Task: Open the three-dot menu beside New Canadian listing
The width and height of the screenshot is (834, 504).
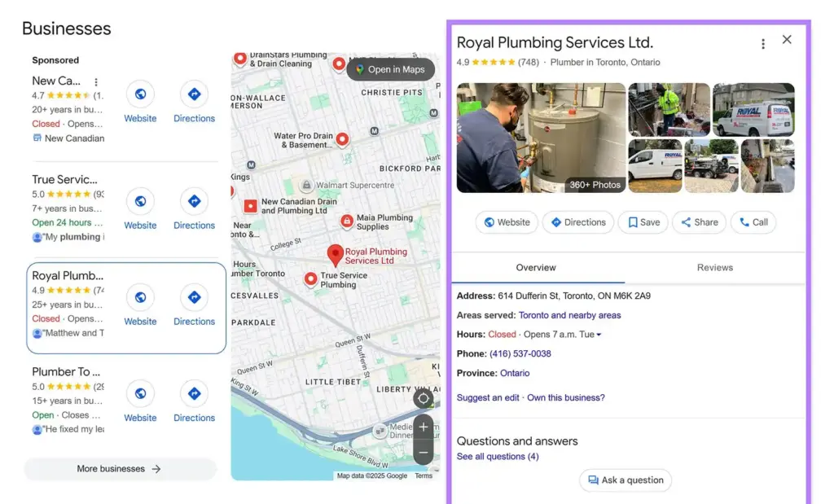Action: click(96, 84)
